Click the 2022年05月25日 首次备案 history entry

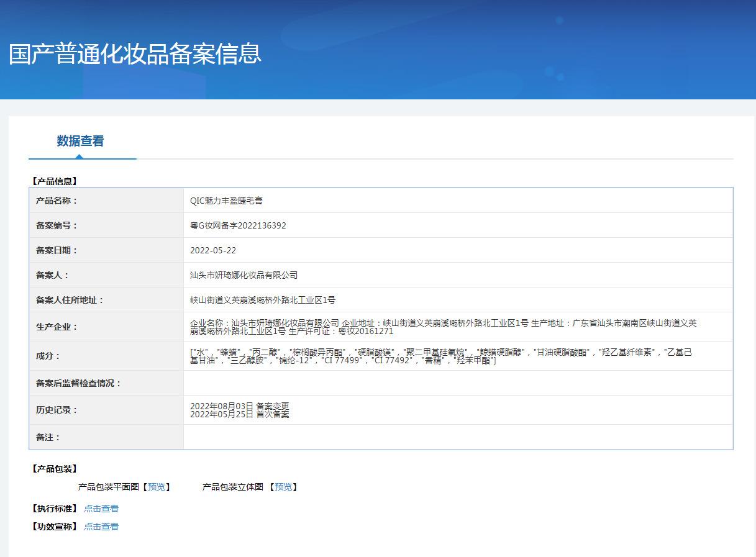239,414
